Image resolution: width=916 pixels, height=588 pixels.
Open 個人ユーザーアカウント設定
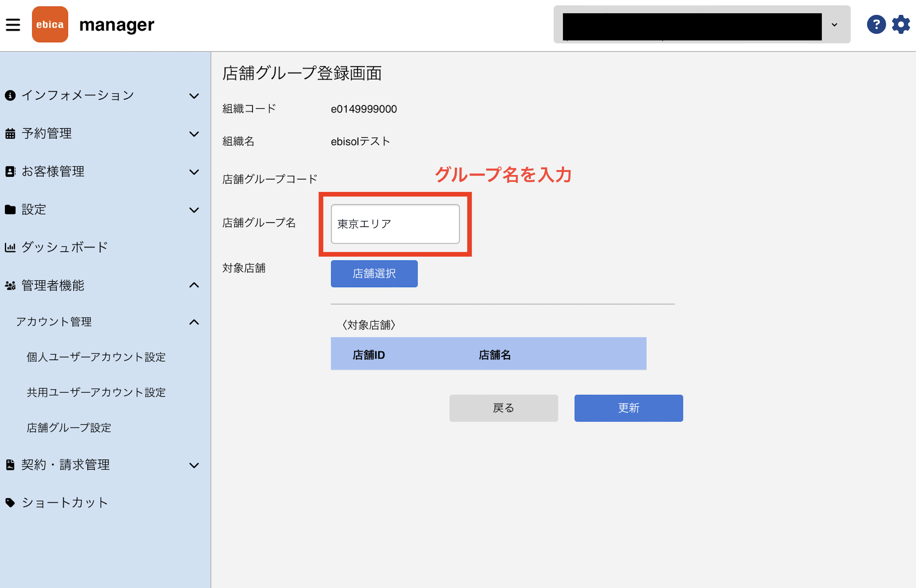coord(96,357)
